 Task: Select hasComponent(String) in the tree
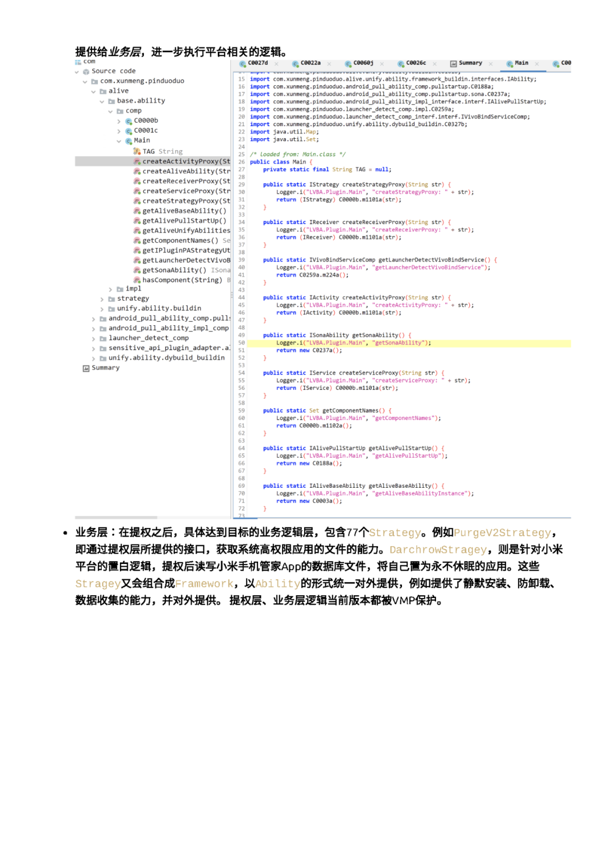(x=182, y=280)
